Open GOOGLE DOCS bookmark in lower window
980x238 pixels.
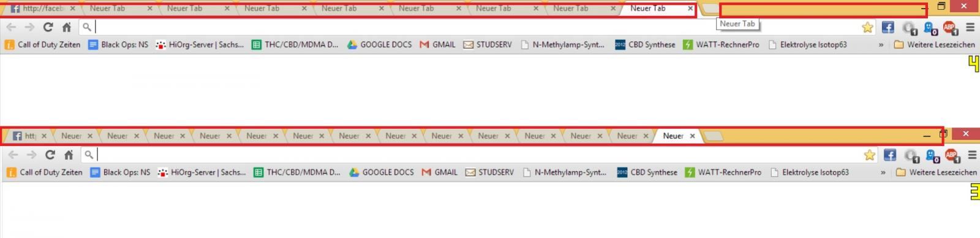382,172
